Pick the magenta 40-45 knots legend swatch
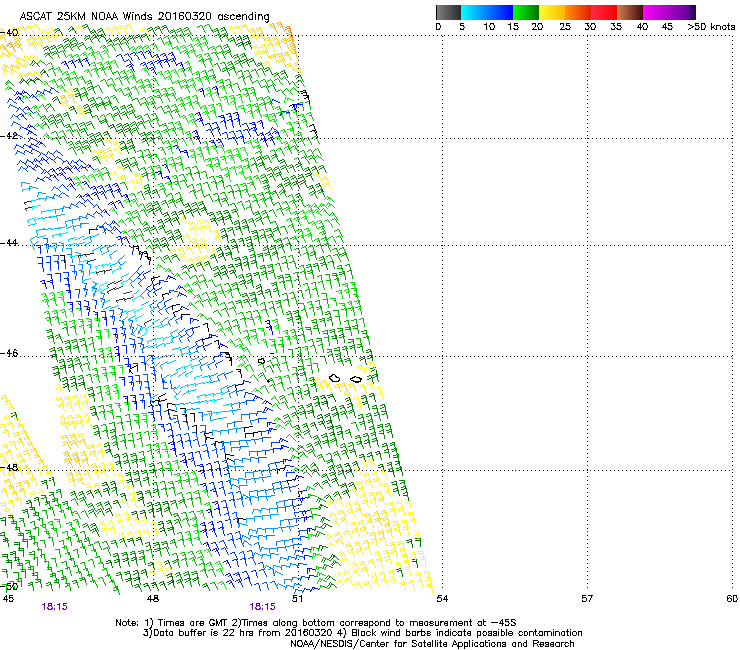The height and width of the screenshot is (650, 740). click(656, 12)
